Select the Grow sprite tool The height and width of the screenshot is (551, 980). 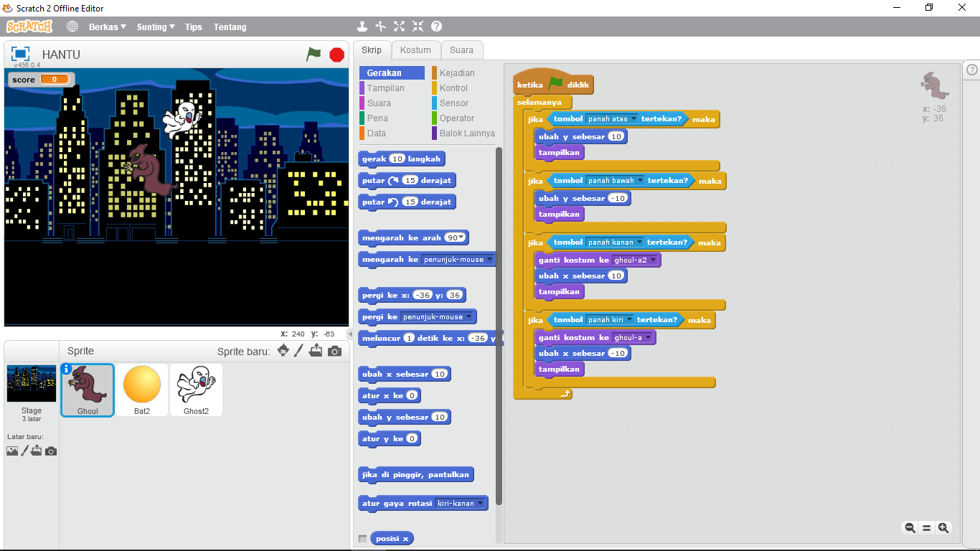coord(399,26)
